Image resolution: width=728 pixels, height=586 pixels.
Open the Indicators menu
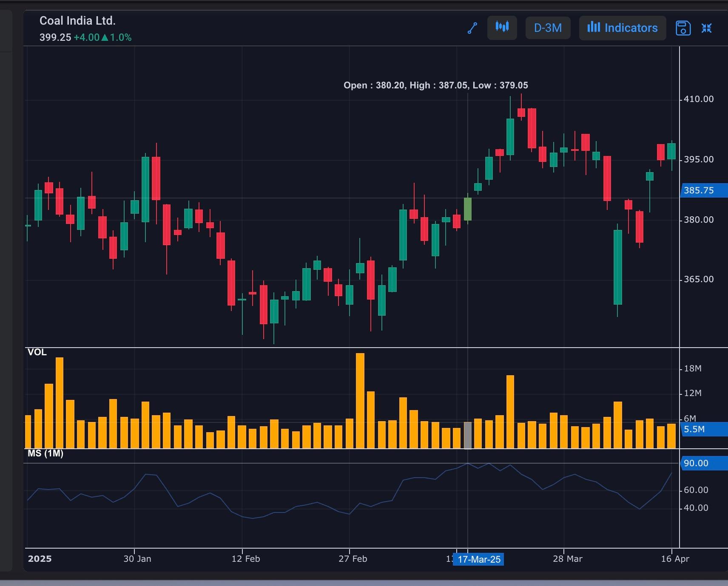point(623,28)
